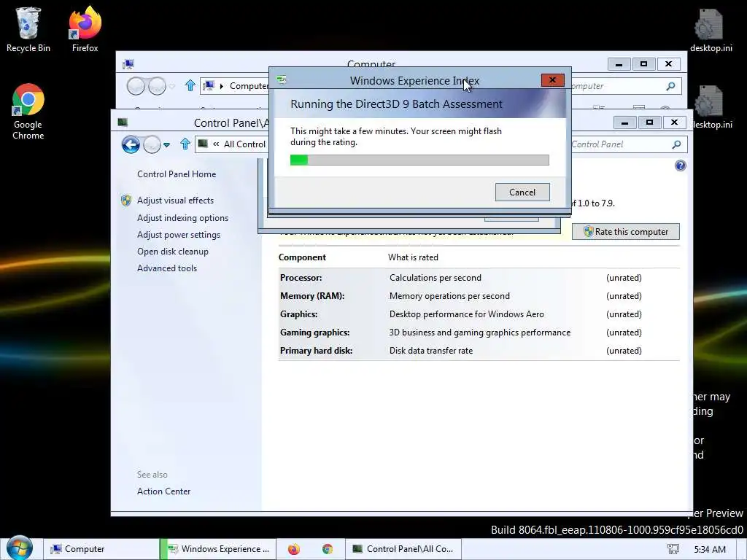Screen dimensions: 747x560
Task: Click the Computer window title icon
Action: 128,64
